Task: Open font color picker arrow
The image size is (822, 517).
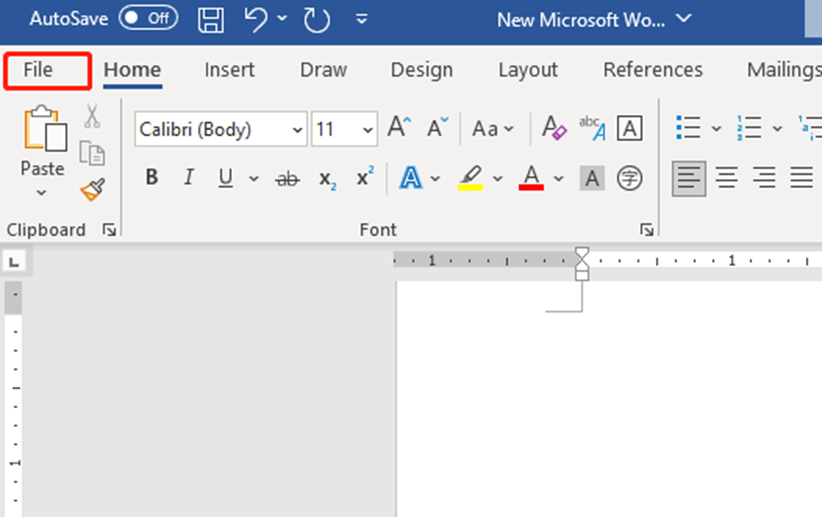Action: tap(559, 179)
